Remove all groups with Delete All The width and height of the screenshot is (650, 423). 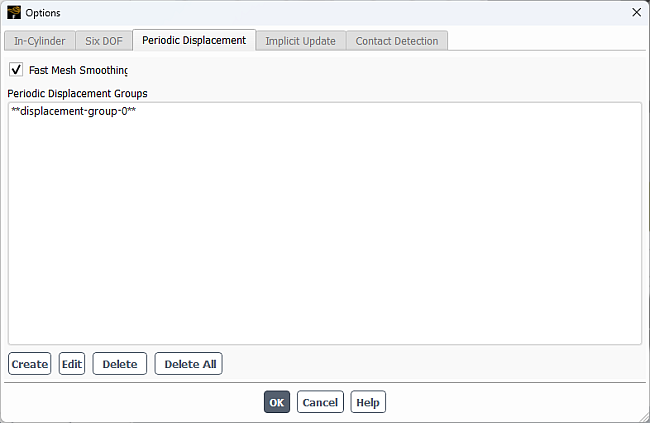click(x=189, y=364)
